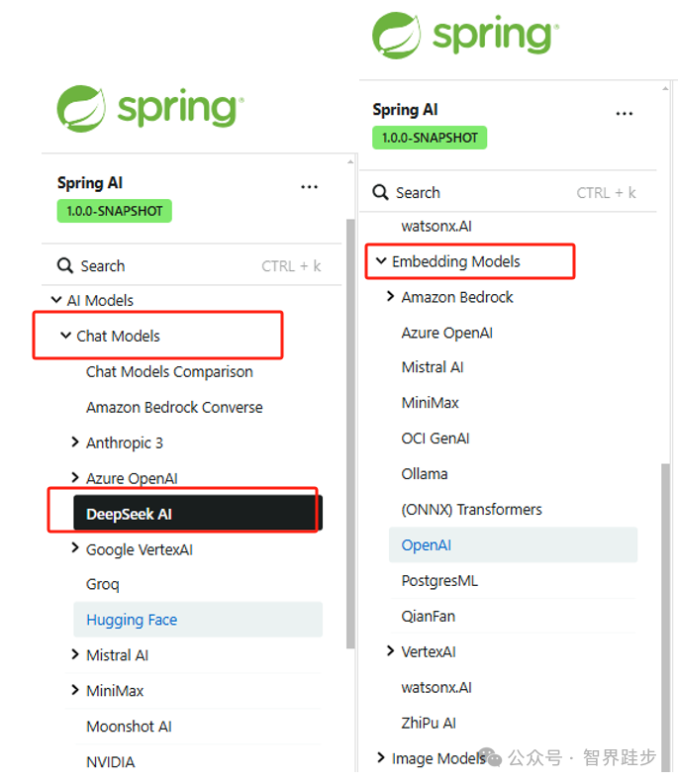This screenshot has width=678, height=784.
Task: Click the search magnifier in right panel
Action: (x=380, y=192)
